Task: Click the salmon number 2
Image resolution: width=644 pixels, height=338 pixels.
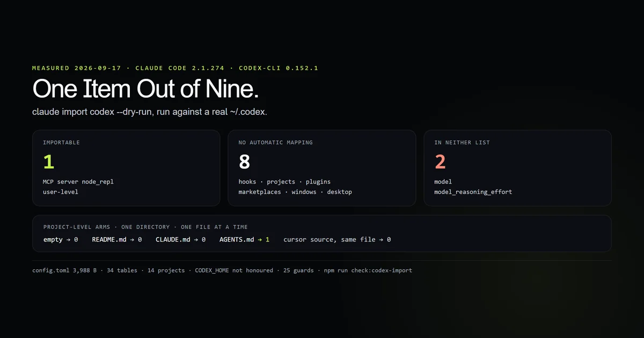Action: click(440, 162)
